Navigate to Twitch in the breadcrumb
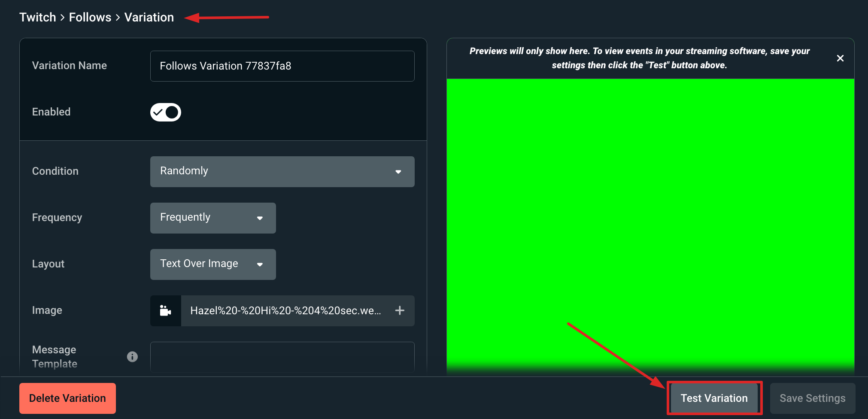 tap(38, 17)
